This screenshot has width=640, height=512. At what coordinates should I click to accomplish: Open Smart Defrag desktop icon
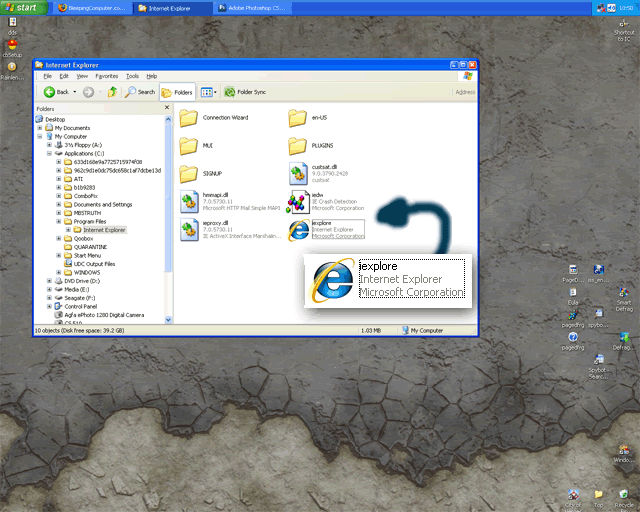(624, 299)
